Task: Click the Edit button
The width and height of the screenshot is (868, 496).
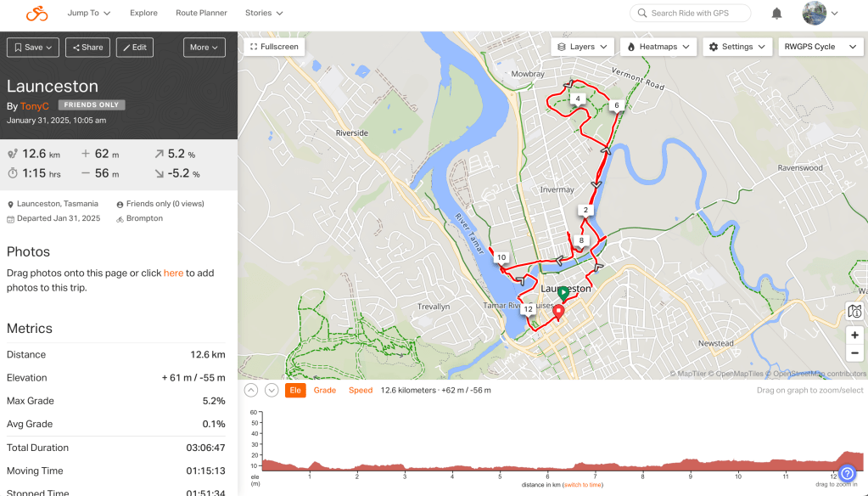Action: (134, 48)
